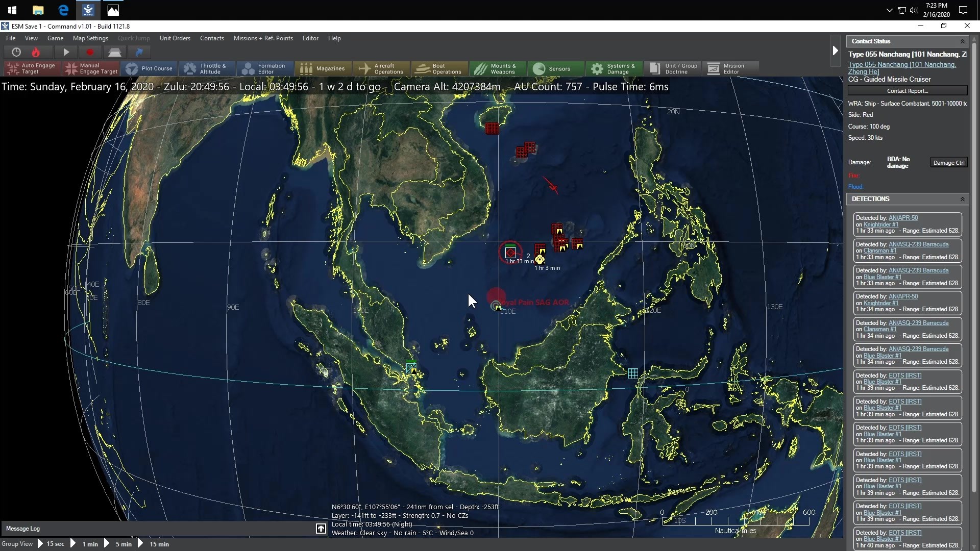Open the Windows notification center
The height and width of the screenshot is (551, 980).
point(963,10)
